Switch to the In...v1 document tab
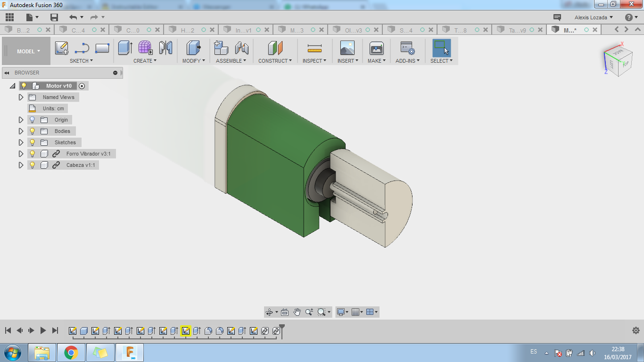Viewport: 644px width, 362px height. point(246,30)
